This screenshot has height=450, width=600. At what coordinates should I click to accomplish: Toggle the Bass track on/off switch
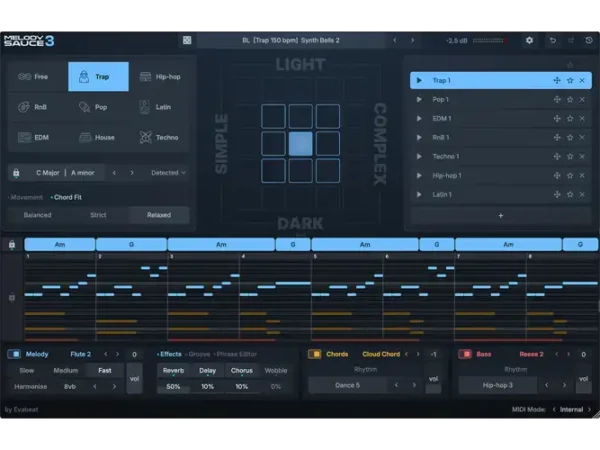tap(465, 354)
